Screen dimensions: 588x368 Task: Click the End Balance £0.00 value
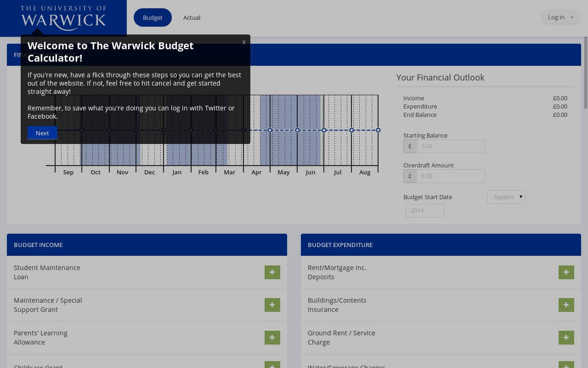pyautogui.click(x=560, y=115)
